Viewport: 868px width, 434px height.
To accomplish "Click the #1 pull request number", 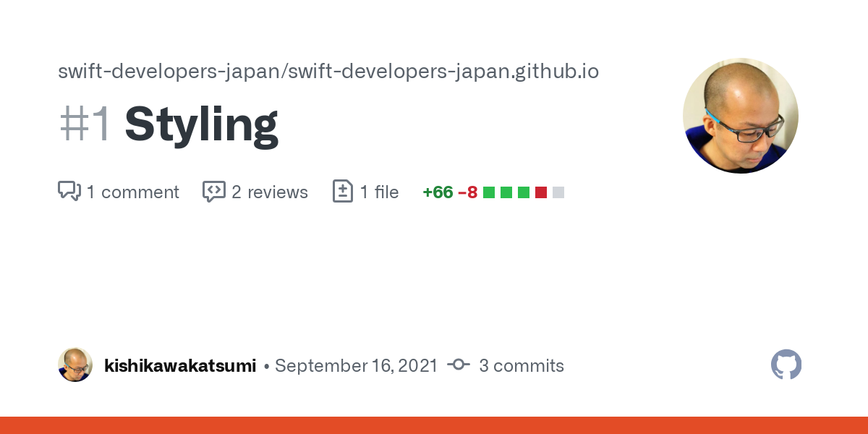I will pyautogui.click(x=85, y=125).
